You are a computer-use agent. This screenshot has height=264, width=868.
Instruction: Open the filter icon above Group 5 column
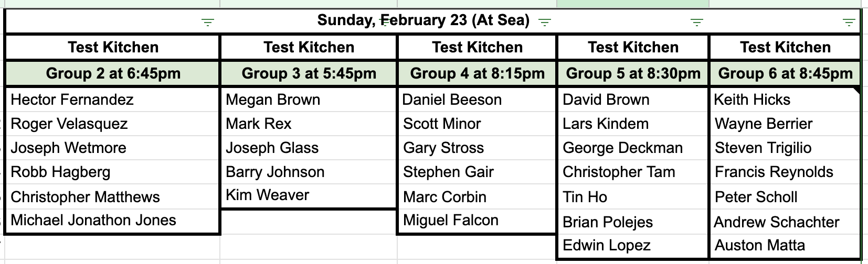click(x=697, y=23)
